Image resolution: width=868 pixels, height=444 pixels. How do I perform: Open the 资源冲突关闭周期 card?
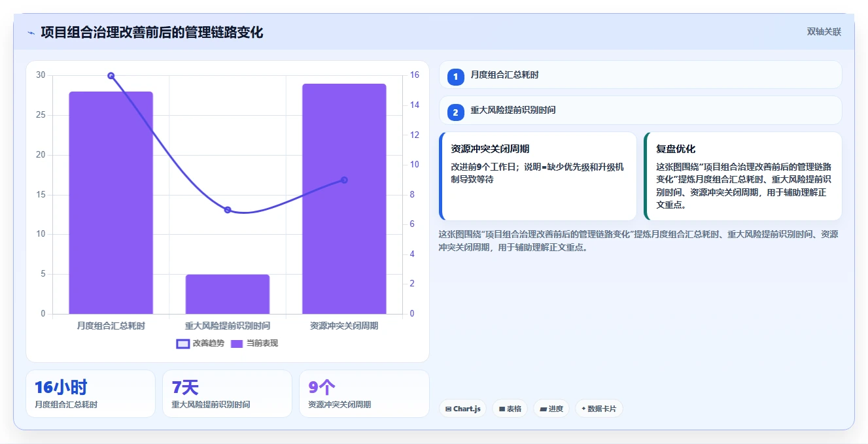538,177
